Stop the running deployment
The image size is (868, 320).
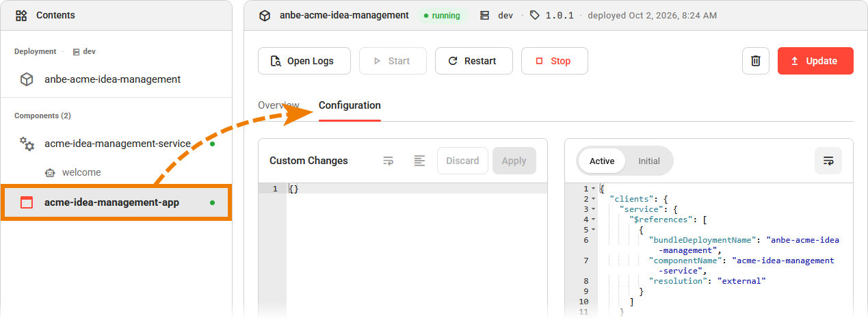555,61
